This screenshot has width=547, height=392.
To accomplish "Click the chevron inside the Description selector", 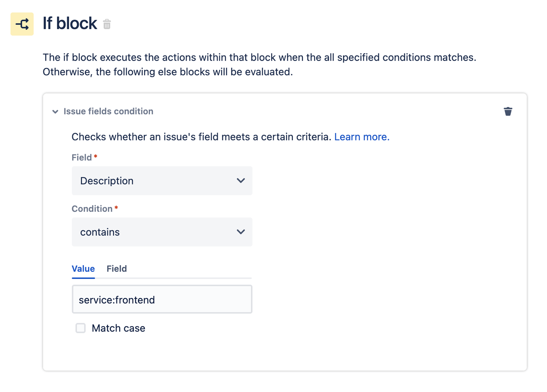I will point(241,181).
